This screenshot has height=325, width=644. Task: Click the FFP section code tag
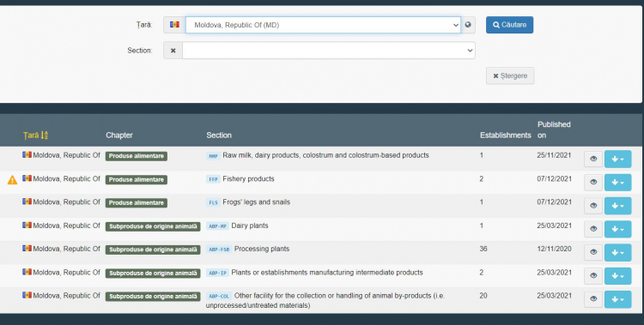pos(213,179)
